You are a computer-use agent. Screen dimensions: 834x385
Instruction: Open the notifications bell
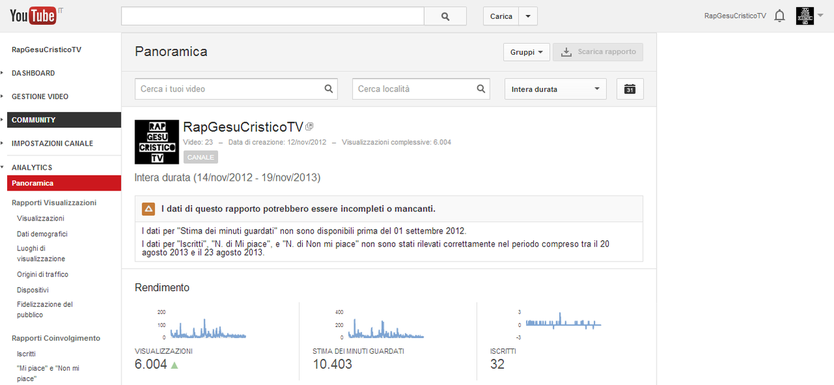tap(780, 16)
